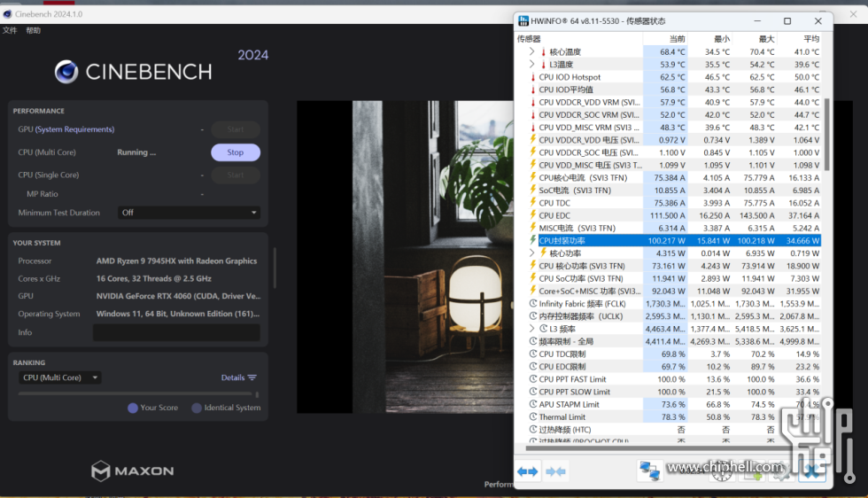
Task: Open the Ranking CPU (Multi Core) dropdown
Action: coord(60,377)
